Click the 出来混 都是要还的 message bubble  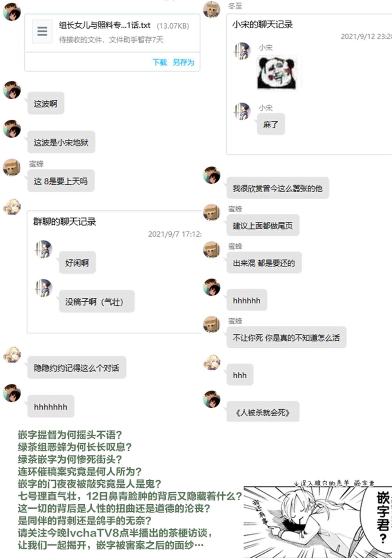point(264,263)
